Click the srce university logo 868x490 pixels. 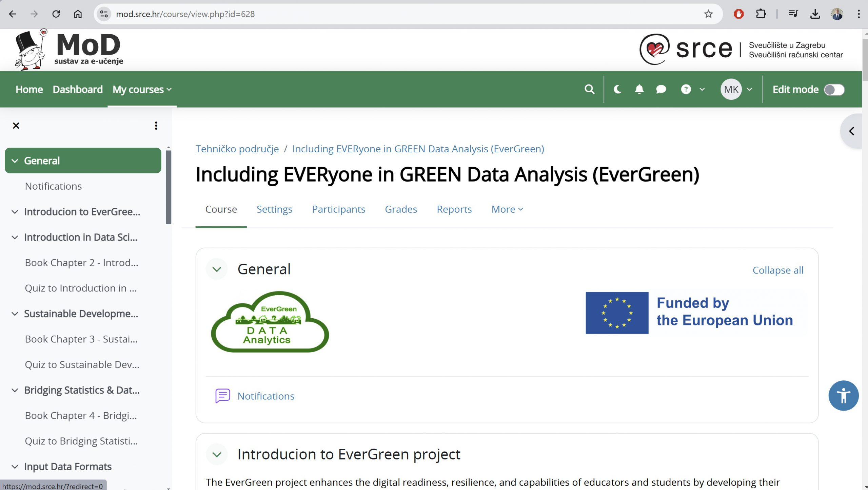coord(741,50)
